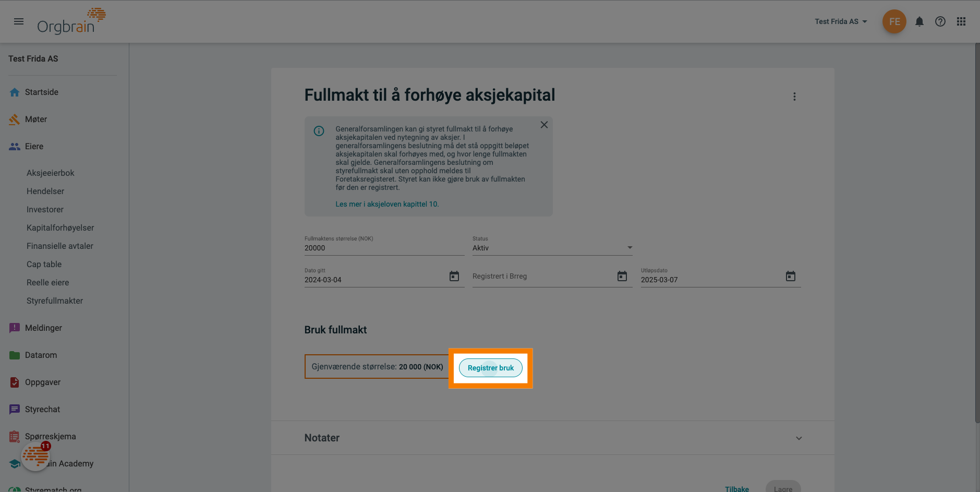Open Cap table submenu item

click(x=44, y=264)
